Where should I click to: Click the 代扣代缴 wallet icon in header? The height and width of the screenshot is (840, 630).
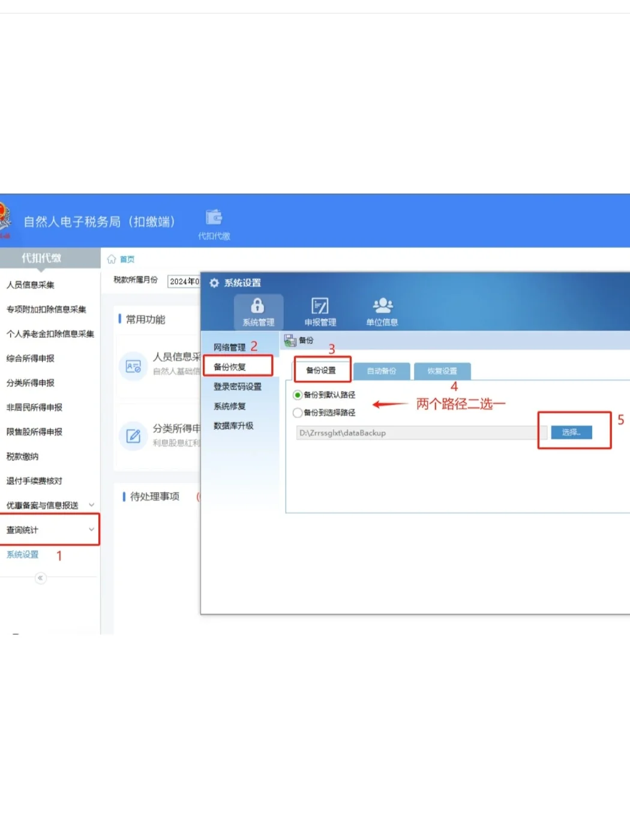click(x=214, y=216)
